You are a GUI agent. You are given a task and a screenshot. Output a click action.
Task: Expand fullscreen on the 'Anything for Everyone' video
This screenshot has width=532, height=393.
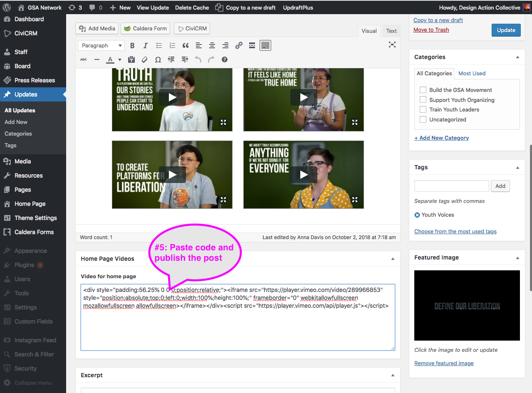pos(355,199)
